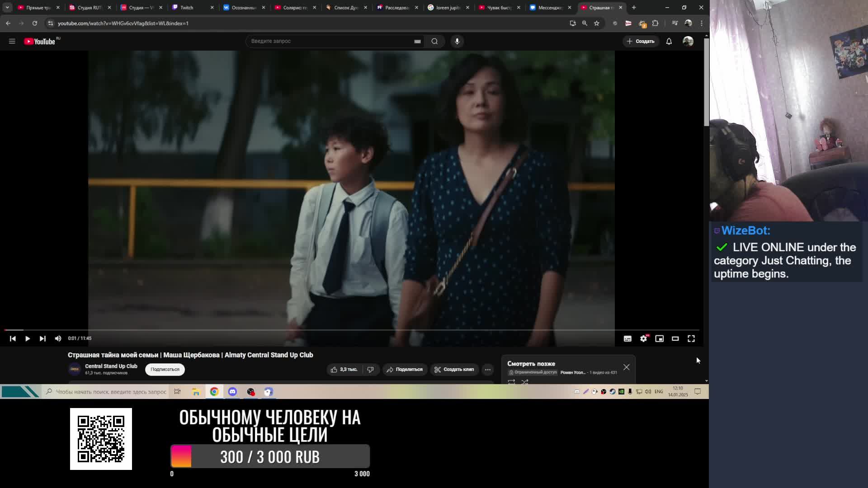Image resolution: width=868 pixels, height=488 pixels.
Task: Switch to theater mode view
Action: click(x=675, y=338)
